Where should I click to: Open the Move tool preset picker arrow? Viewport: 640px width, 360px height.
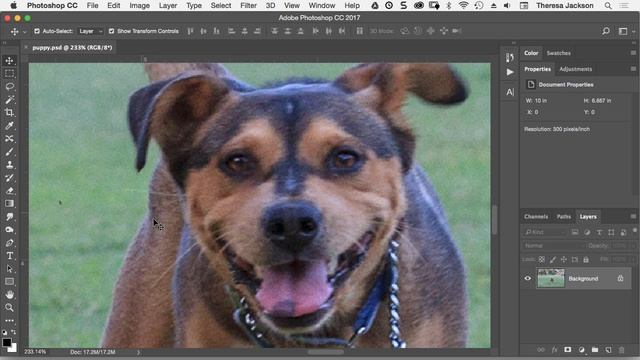pyautogui.click(x=24, y=31)
